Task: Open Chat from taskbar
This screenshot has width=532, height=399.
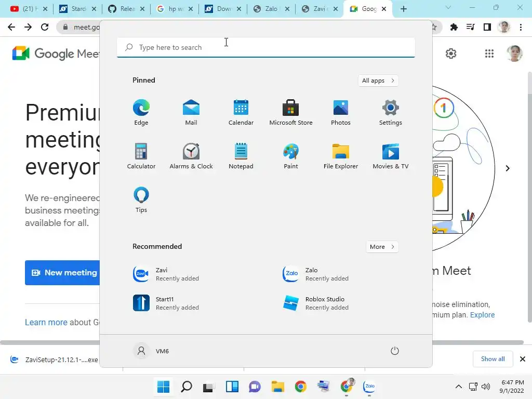Action: pyautogui.click(x=255, y=387)
